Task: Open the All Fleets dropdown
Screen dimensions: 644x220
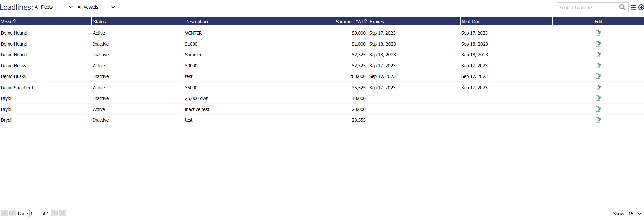Action: [x=54, y=7]
